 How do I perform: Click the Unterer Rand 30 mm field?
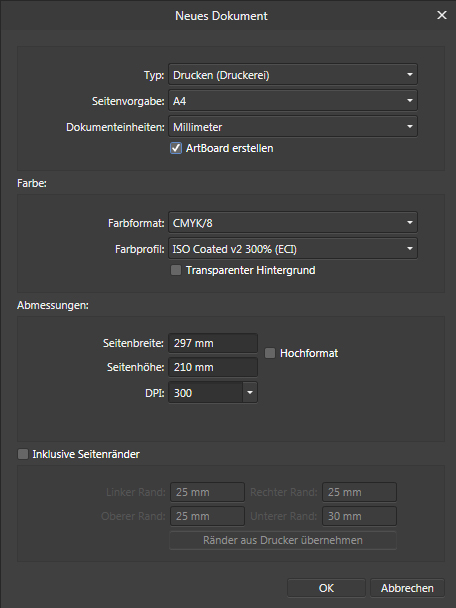click(359, 516)
